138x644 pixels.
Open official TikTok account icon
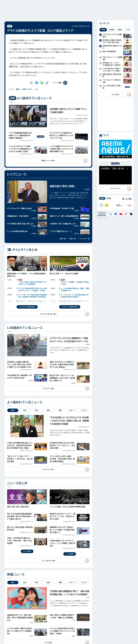(131, 214)
